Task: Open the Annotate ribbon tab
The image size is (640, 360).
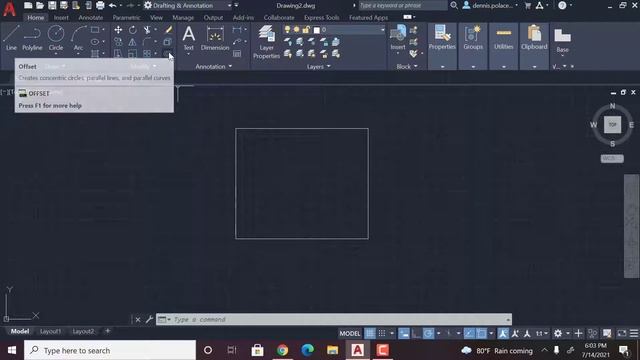Action: [x=91, y=18]
